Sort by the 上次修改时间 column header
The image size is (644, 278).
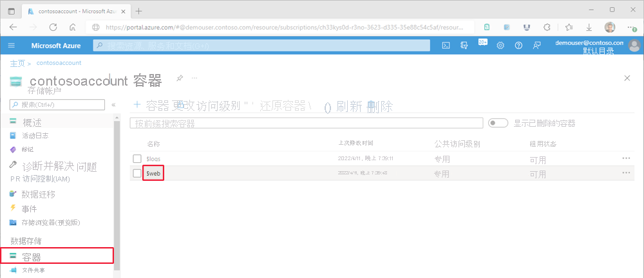pos(355,143)
